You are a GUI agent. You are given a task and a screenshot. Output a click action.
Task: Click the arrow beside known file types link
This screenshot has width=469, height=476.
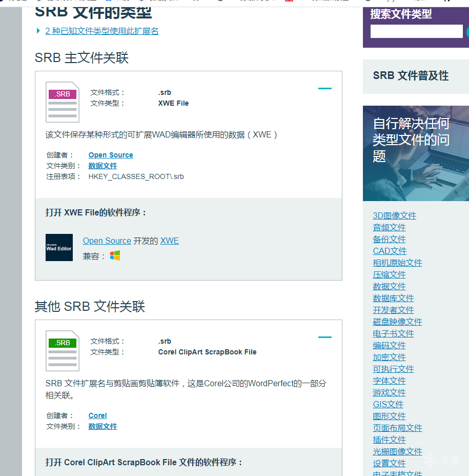pyautogui.click(x=38, y=31)
